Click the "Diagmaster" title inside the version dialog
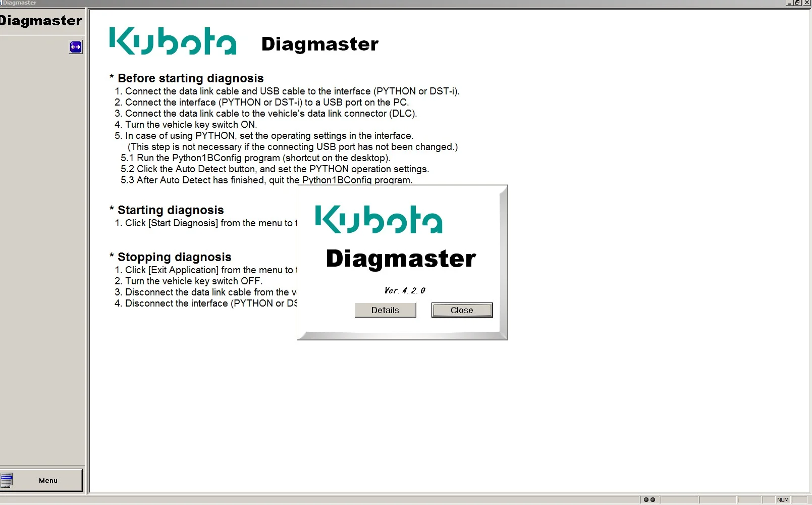 point(401,259)
